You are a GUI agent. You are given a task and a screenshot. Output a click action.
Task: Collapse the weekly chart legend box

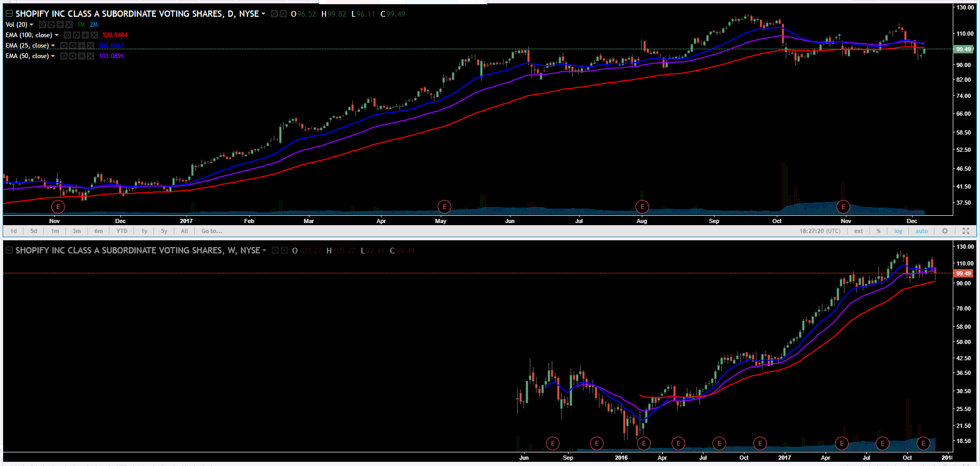(x=9, y=250)
